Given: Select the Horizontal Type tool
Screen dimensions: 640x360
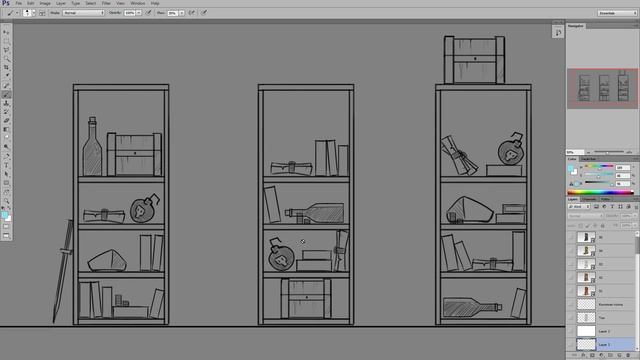Looking at the screenshot, I should click(x=6, y=165).
